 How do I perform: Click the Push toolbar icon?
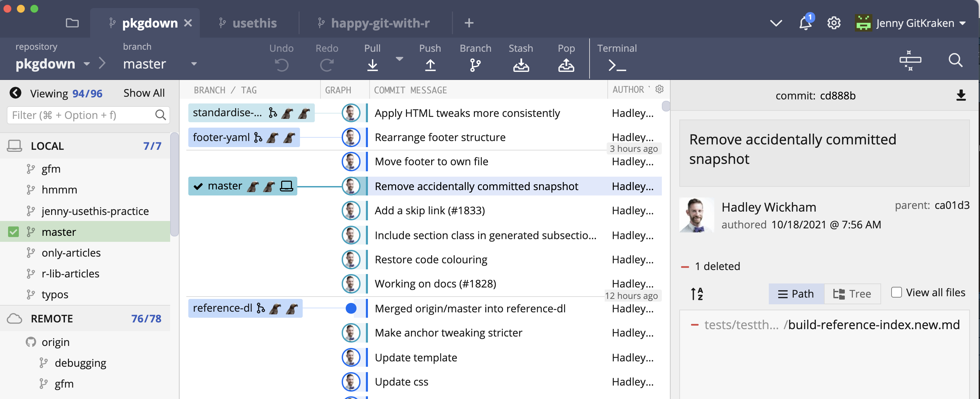point(430,65)
